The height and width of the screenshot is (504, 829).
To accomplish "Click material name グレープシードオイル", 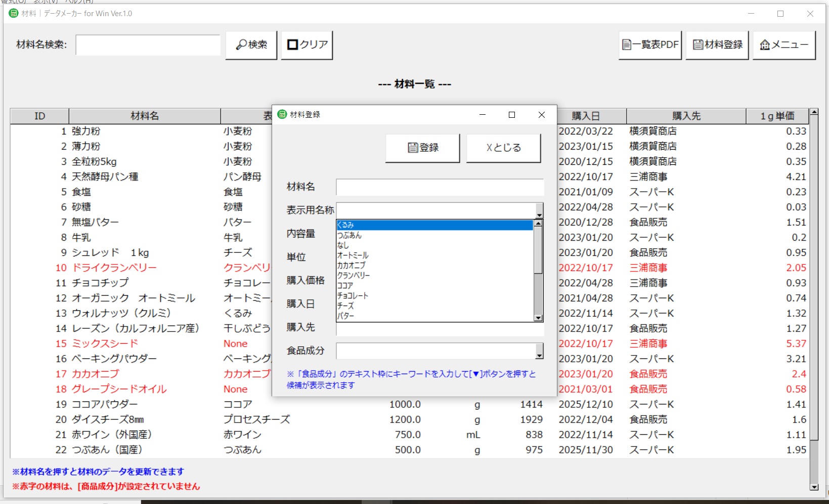I will [x=119, y=389].
